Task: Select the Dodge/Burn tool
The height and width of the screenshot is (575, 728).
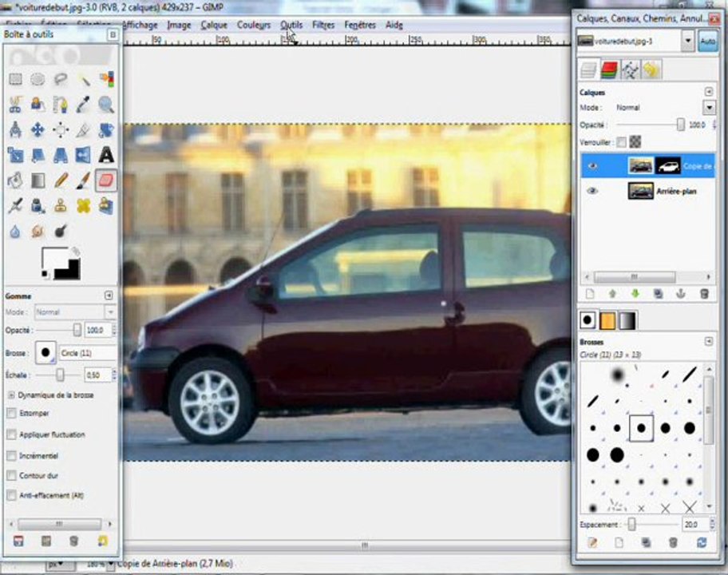Action: point(61,231)
